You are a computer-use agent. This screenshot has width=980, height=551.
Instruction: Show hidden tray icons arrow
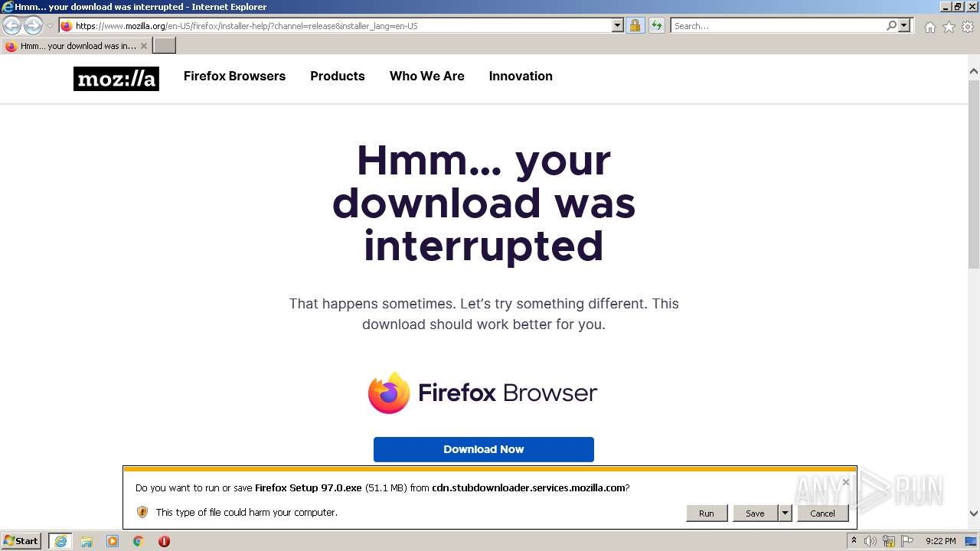(854, 541)
